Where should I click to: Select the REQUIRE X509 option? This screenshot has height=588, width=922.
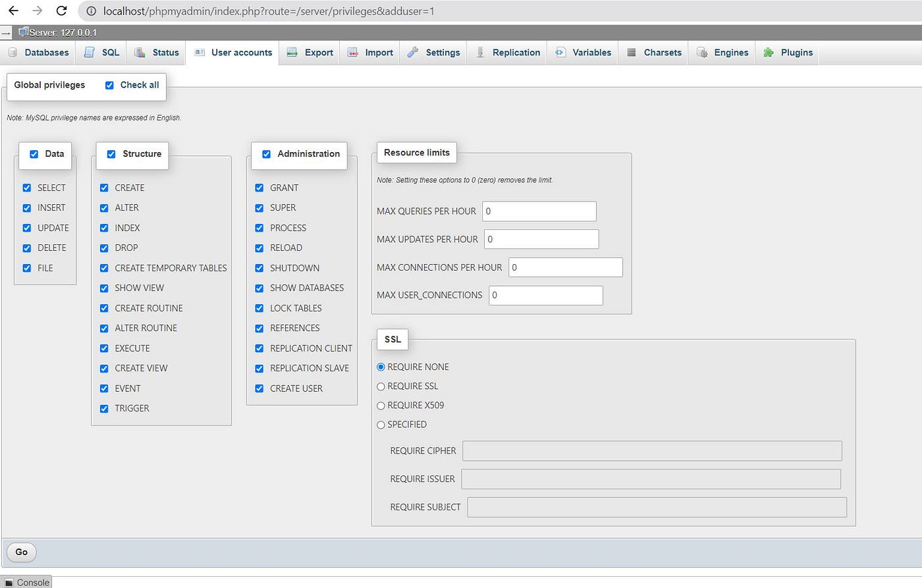(381, 406)
